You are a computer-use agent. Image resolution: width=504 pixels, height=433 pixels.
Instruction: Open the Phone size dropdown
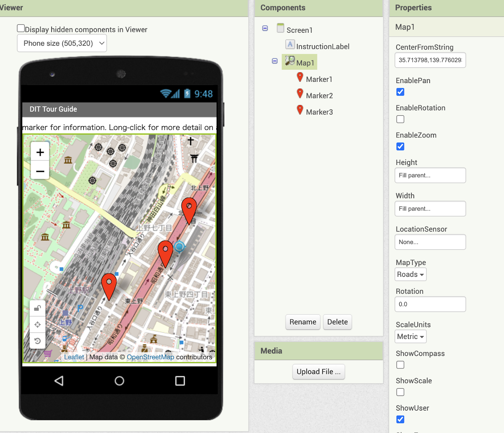[62, 43]
